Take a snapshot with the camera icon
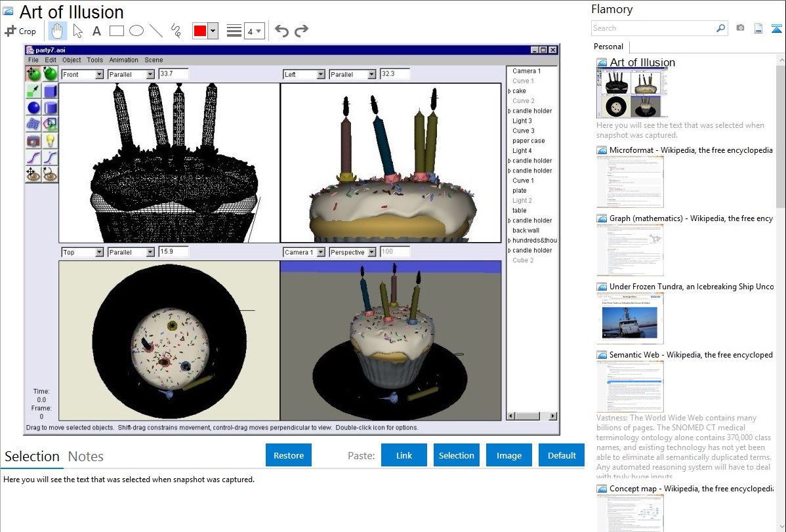This screenshot has width=786, height=532. pos(740,28)
